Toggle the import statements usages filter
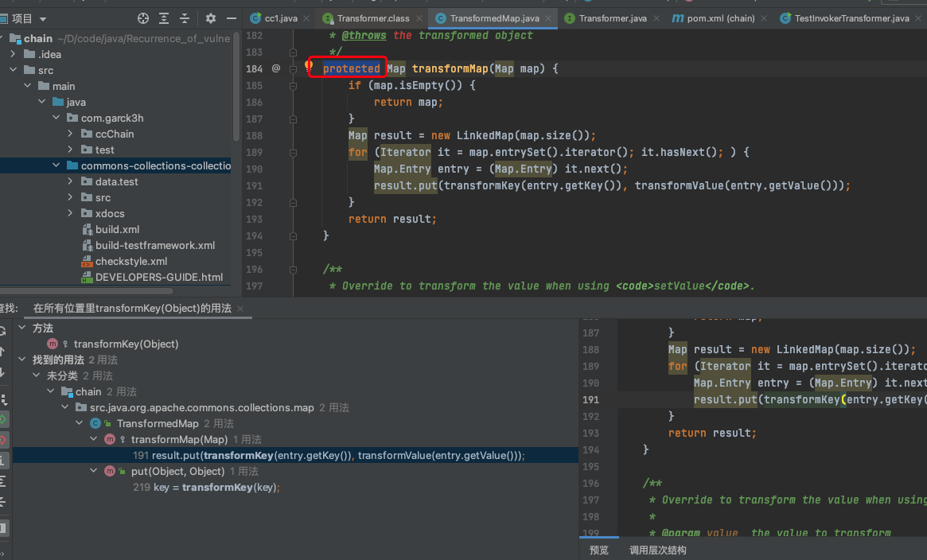The image size is (927, 560). [x=3, y=460]
